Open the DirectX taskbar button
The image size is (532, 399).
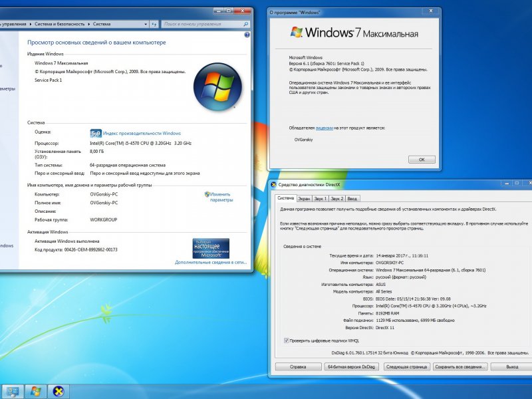pos(59,392)
